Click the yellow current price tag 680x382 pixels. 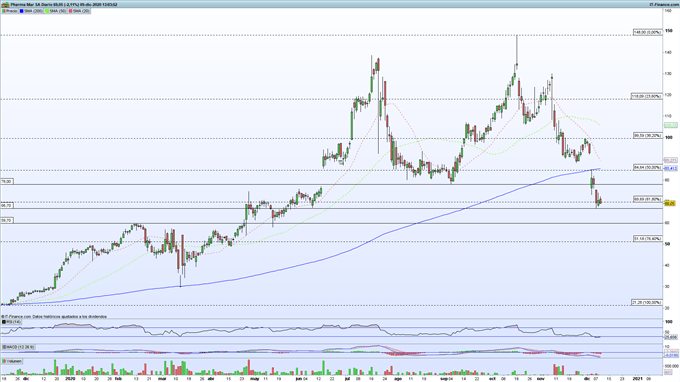(x=670, y=203)
